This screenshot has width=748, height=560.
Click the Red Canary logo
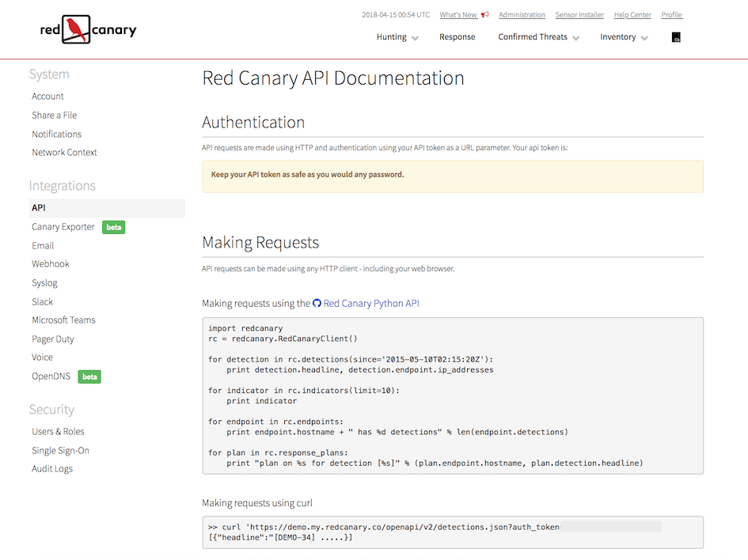pos(88,30)
